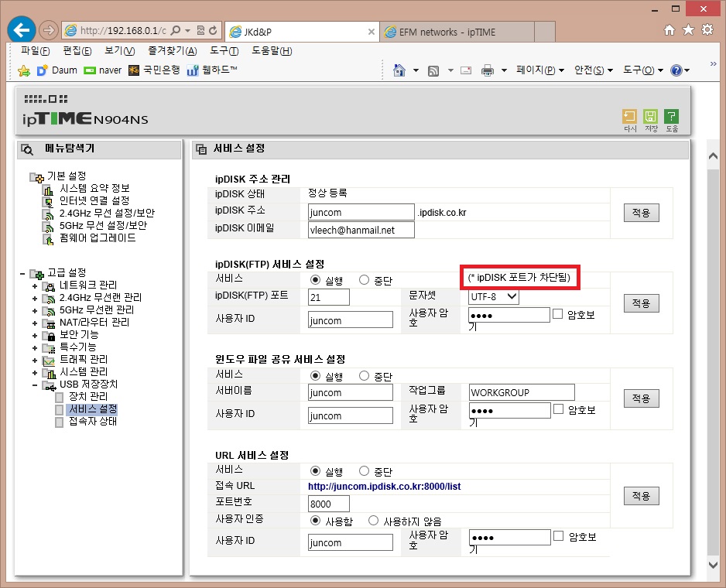Select 실행 for Windows file sharing service

pyautogui.click(x=315, y=375)
